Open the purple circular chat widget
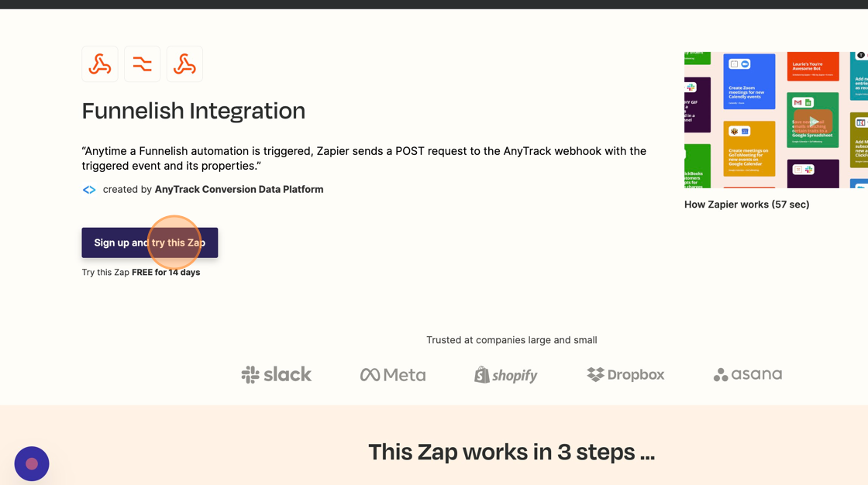This screenshot has width=868, height=485. click(32, 463)
